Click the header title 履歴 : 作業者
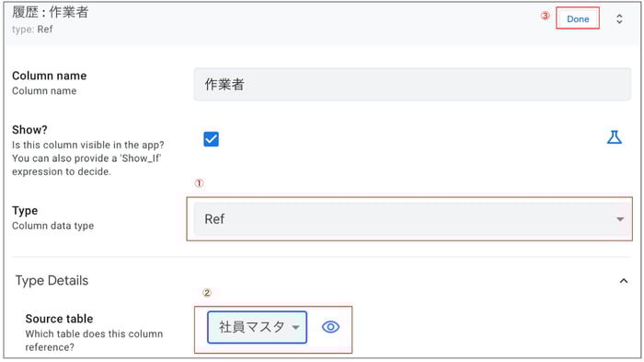The width and height of the screenshot is (644, 362). pyautogui.click(x=50, y=12)
